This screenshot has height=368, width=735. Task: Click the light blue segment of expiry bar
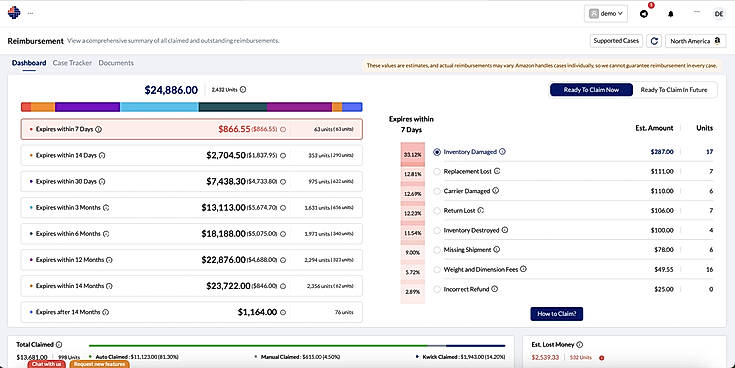[159, 107]
